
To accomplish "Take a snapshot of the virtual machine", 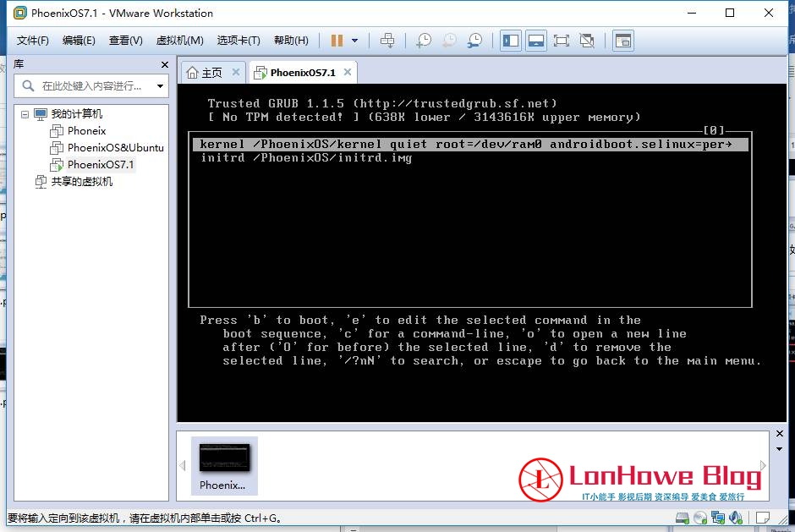I will (x=424, y=41).
